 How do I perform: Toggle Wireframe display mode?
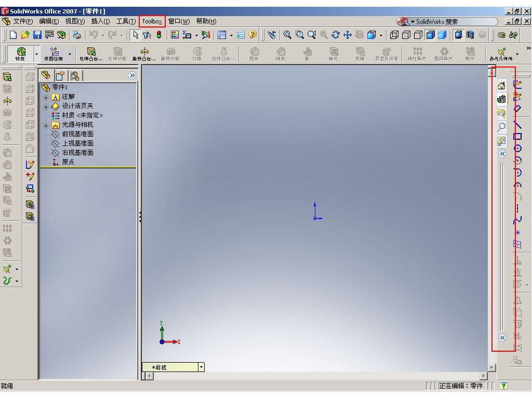point(394,35)
